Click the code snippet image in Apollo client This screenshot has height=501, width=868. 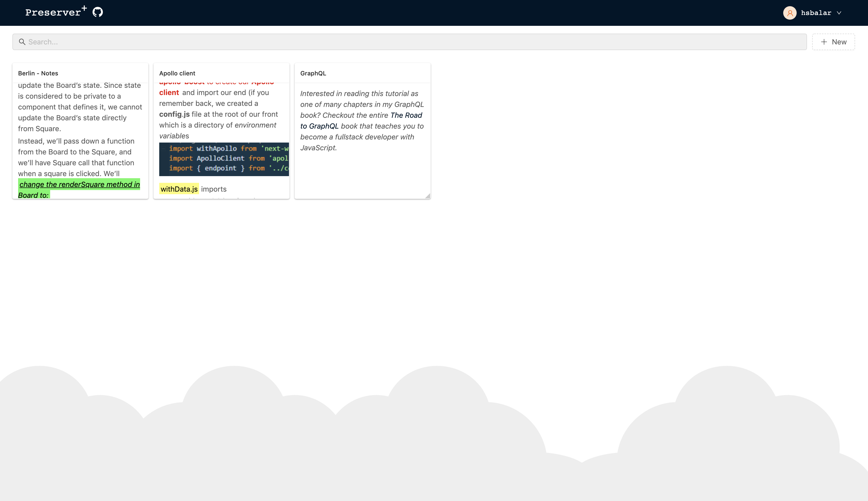(224, 159)
